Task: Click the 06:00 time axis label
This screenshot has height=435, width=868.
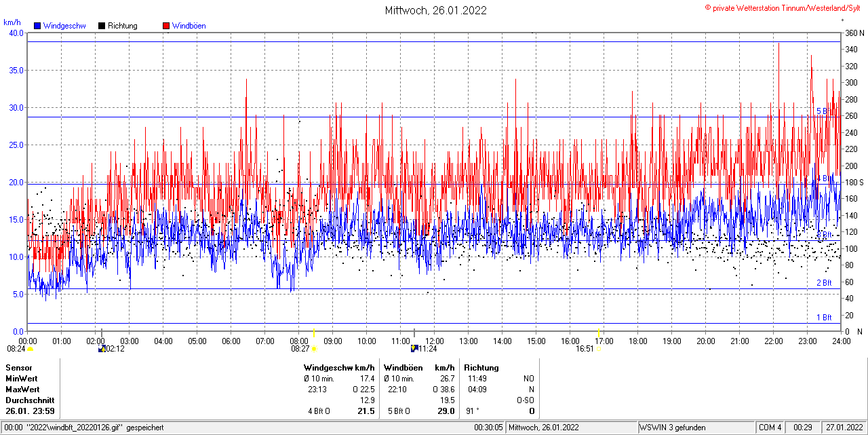Action: (231, 341)
